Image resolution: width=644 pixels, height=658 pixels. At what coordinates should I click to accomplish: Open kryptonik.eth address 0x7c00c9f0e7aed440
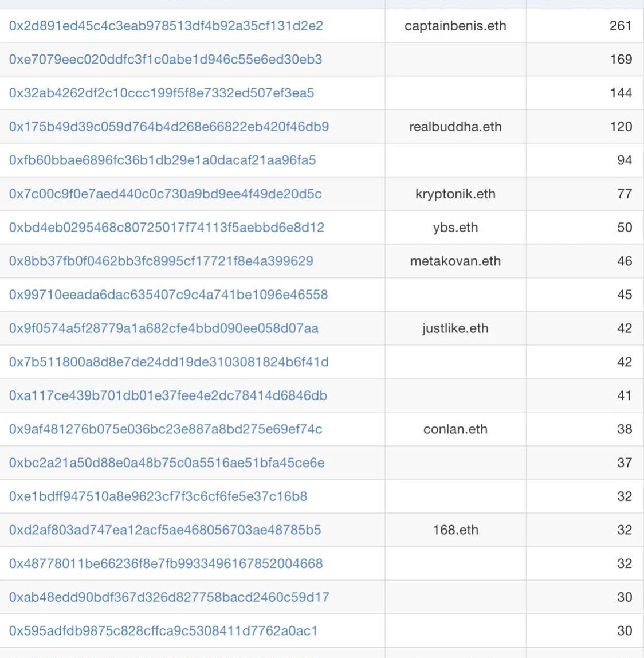pos(166,194)
